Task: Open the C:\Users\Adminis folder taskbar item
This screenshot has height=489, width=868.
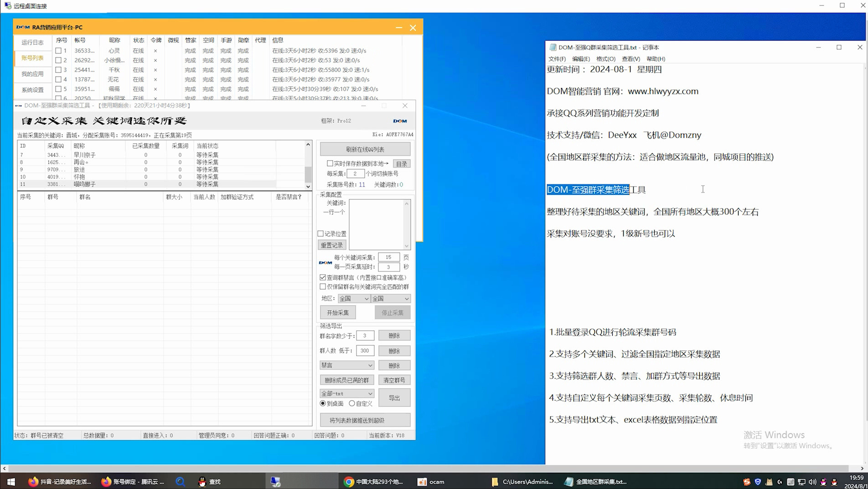Action: coord(522,482)
